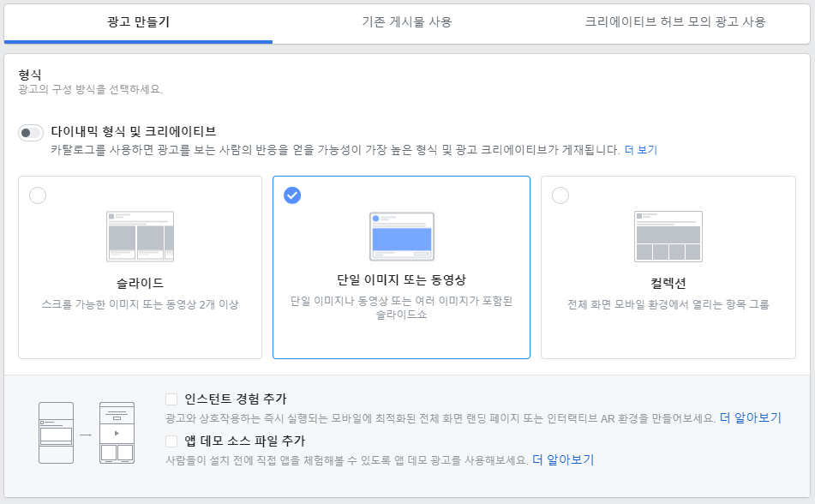Click 더 알아보기 link for instant experience
815x504 pixels.
(x=751, y=417)
